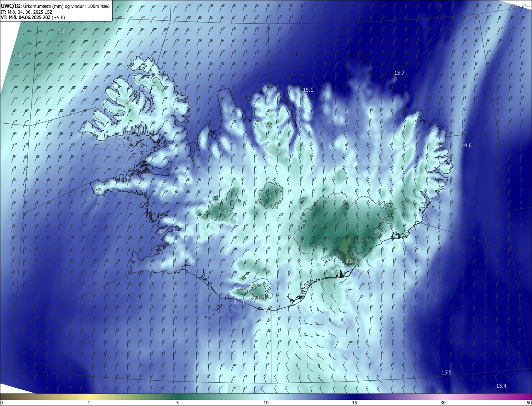532x406 pixels.
Task: Click the 6.0 value over the glacier
Action: 222,213
